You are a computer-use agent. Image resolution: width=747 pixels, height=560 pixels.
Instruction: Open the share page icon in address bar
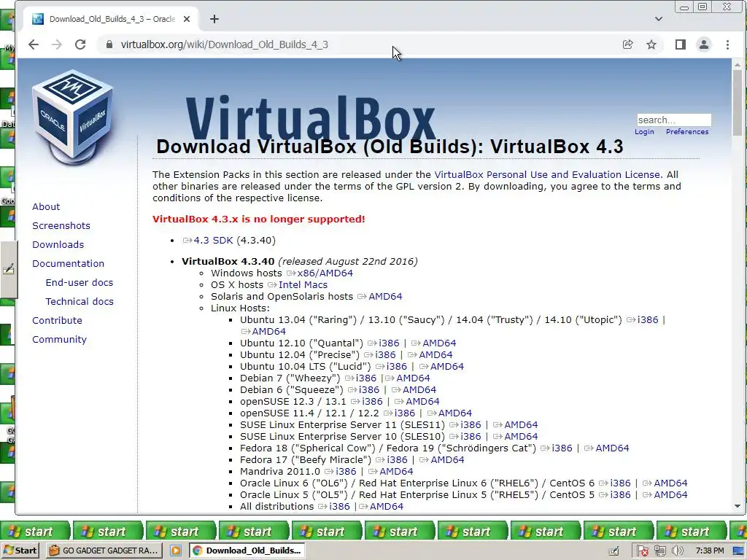pyautogui.click(x=627, y=44)
